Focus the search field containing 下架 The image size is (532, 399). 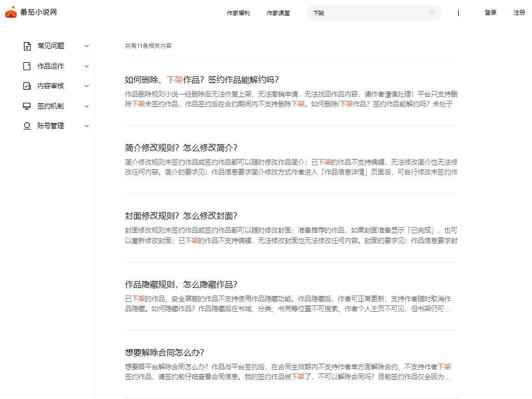point(369,13)
